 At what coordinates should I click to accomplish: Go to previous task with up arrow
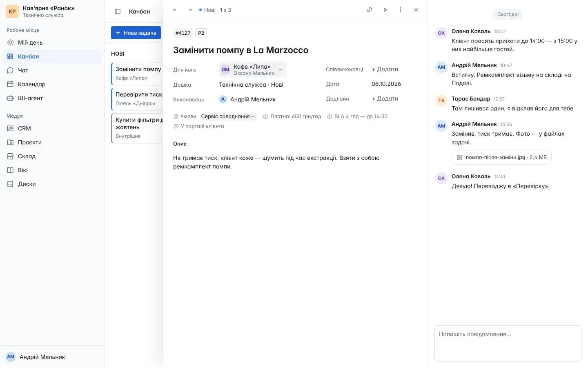(175, 10)
